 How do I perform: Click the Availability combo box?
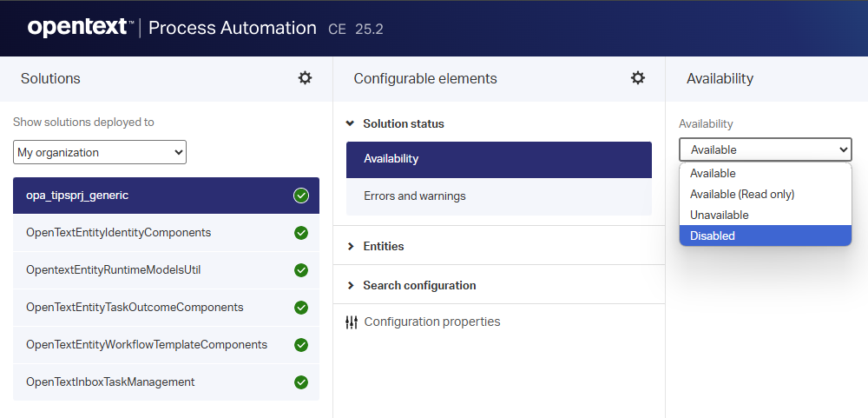pyautogui.click(x=765, y=149)
